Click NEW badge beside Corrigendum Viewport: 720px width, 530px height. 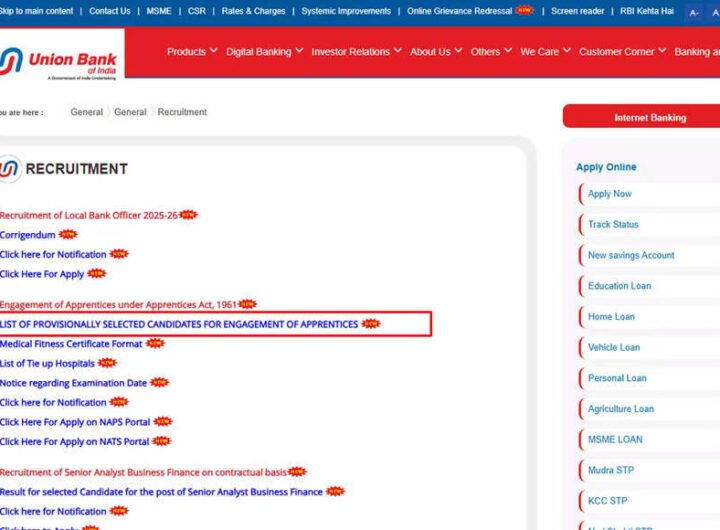coord(68,234)
